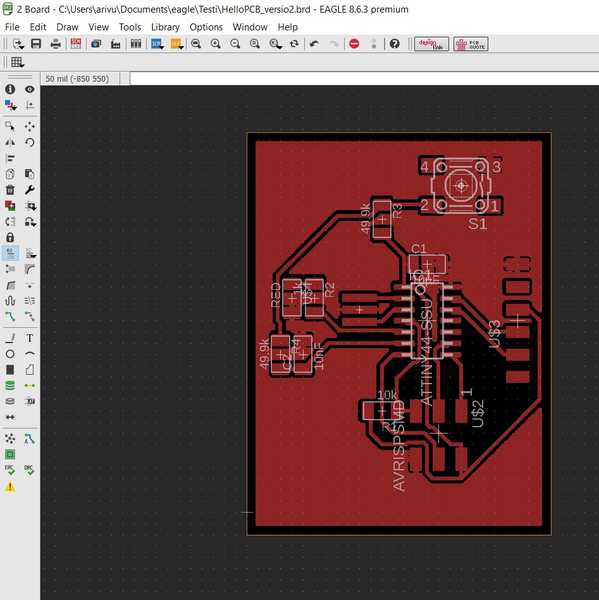Open the Library menu
The width and height of the screenshot is (599, 600).
(x=165, y=27)
